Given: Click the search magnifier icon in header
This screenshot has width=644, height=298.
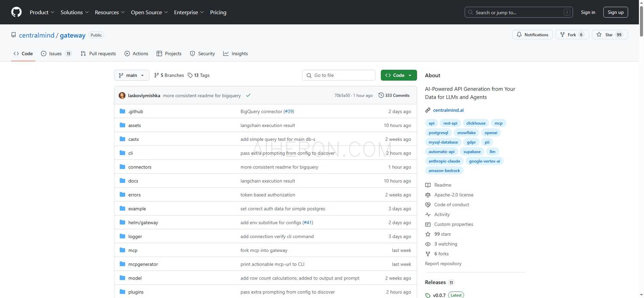Looking at the screenshot, I should pyautogui.click(x=470, y=12).
